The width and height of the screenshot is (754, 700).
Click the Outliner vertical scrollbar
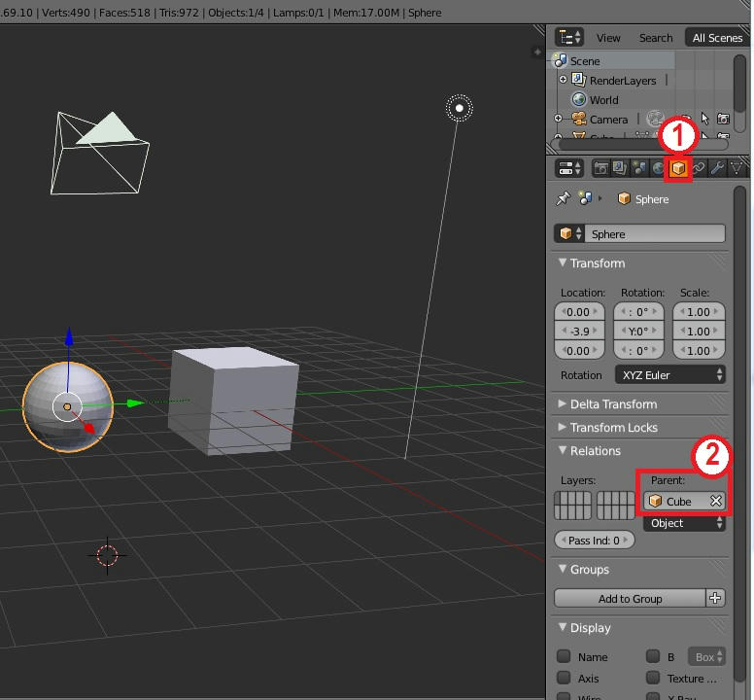click(x=739, y=86)
